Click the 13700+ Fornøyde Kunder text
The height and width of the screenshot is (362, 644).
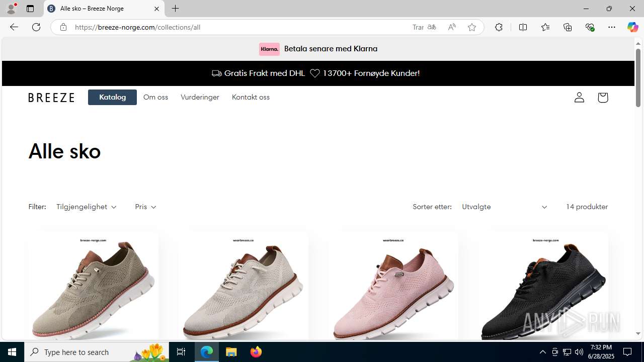pyautogui.click(x=371, y=73)
